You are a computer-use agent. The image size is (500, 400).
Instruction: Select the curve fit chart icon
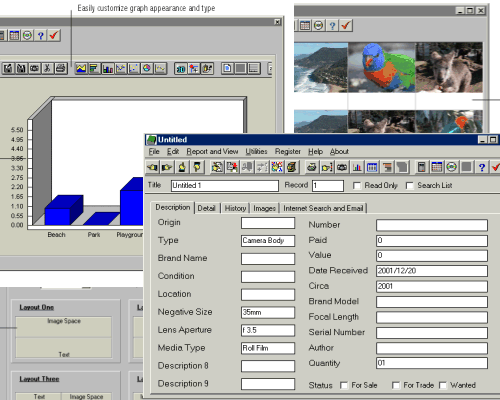(x=160, y=68)
